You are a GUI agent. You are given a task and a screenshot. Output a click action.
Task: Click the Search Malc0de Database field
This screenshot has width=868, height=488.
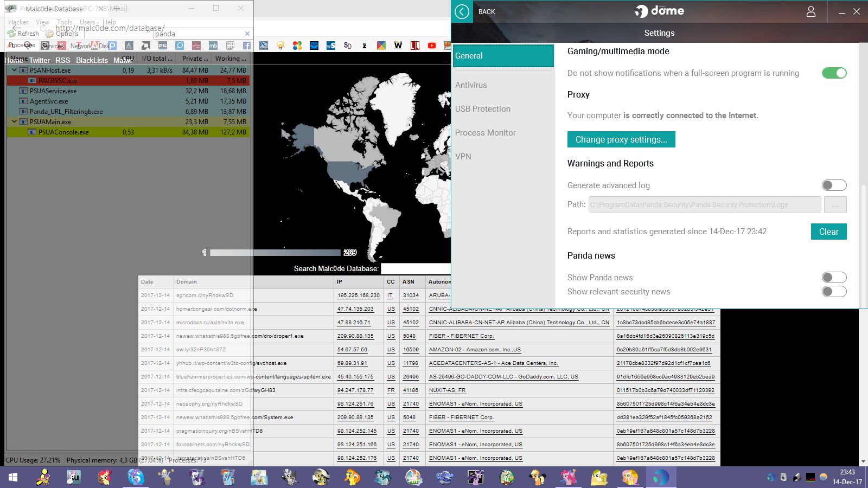(x=416, y=268)
